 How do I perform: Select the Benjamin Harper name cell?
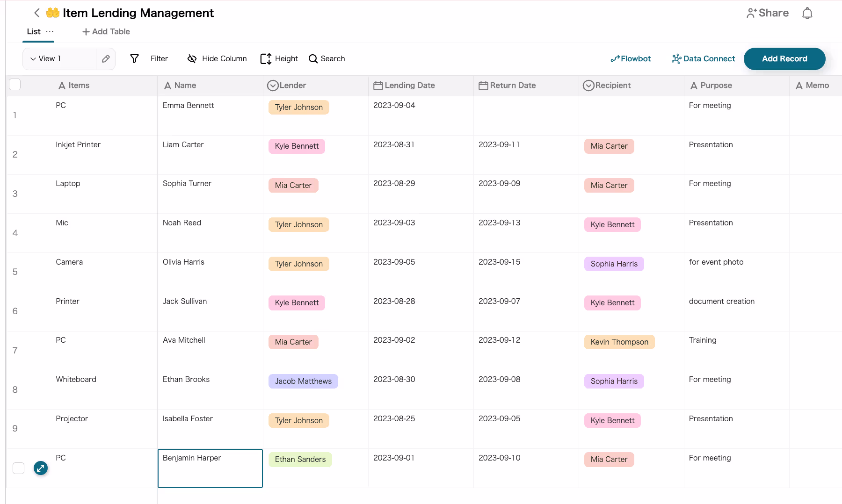coord(210,468)
